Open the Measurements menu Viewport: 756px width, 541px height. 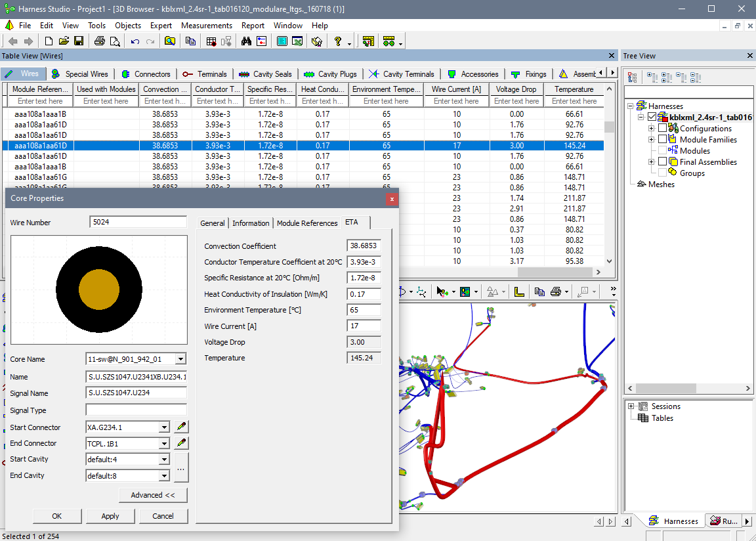[206, 26]
